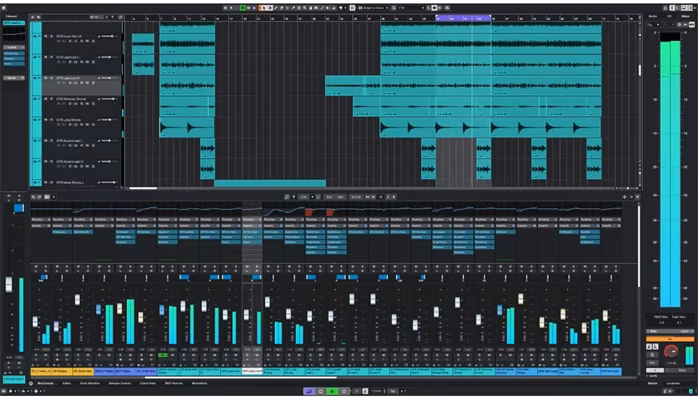This screenshot has width=698, height=400.
Task: Mute the GTR Shimmer Strums track
Action: coord(45,99)
